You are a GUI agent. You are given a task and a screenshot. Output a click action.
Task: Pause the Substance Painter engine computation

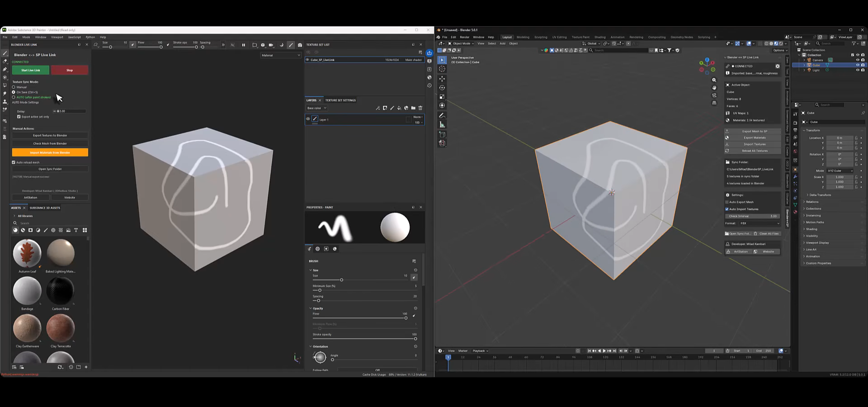tap(244, 45)
